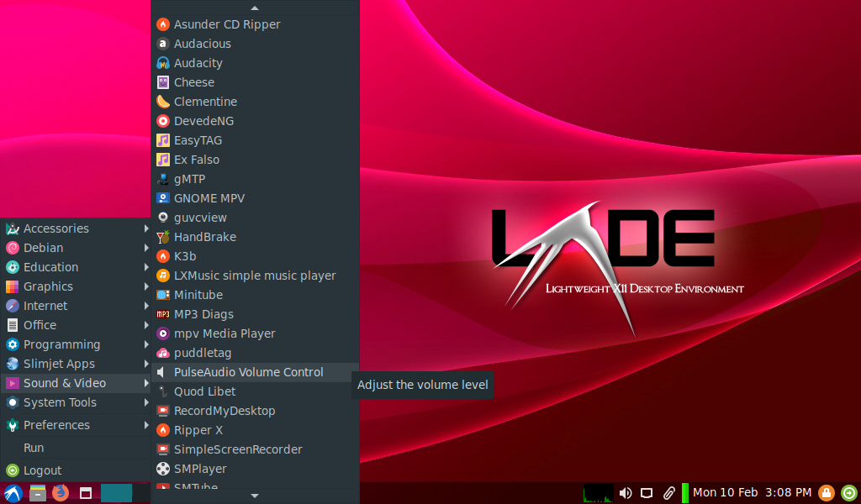The width and height of the screenshot is (861, 504).
Task: Click the guvcview webcam icon
Action: [163, 218]
